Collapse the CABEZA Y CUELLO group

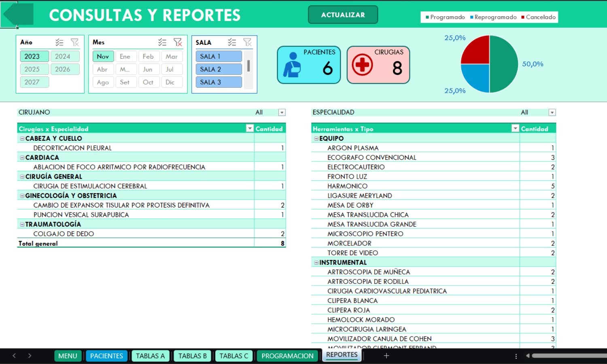[x=22, y=138]
